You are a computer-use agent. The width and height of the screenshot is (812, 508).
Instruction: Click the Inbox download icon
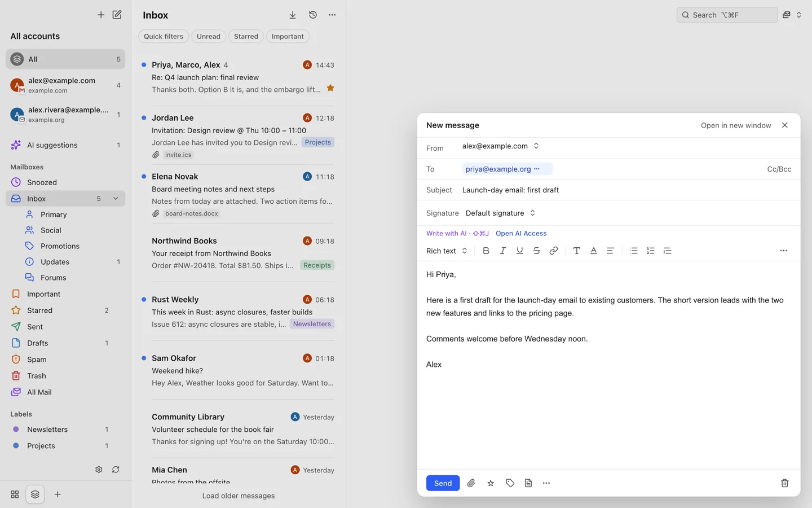pos(293,15)
